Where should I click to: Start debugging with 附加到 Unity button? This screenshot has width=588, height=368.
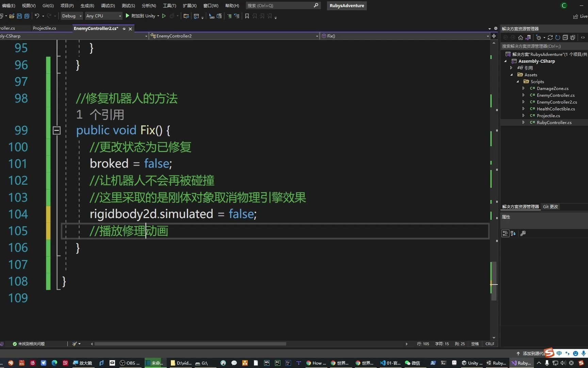pos(143,16)
